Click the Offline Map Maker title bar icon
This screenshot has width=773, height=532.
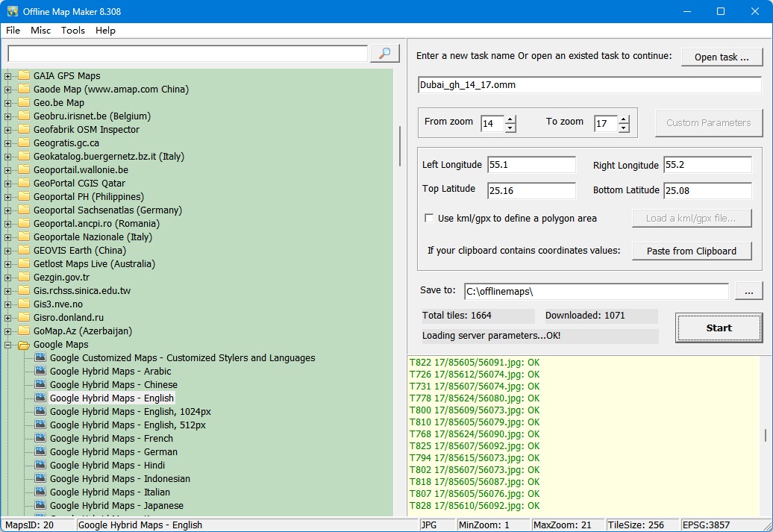click(13, 11)
